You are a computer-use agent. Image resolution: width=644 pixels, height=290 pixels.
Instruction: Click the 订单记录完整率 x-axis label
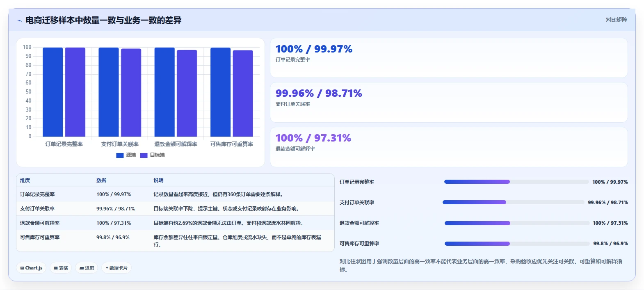[64, 144]
